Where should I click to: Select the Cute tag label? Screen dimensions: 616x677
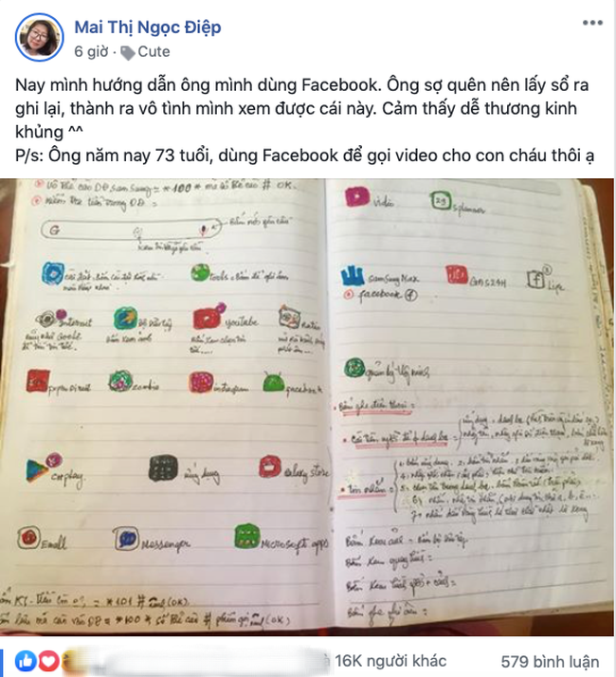coord(154,52)
